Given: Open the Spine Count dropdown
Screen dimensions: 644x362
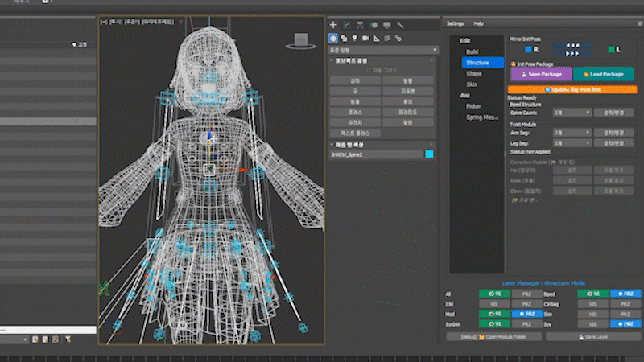Looking at the screenshot, I should 572,113.
